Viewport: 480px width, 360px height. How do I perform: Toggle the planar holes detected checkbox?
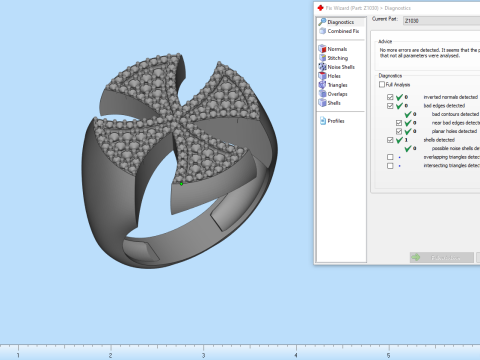[x=399, y=131]
